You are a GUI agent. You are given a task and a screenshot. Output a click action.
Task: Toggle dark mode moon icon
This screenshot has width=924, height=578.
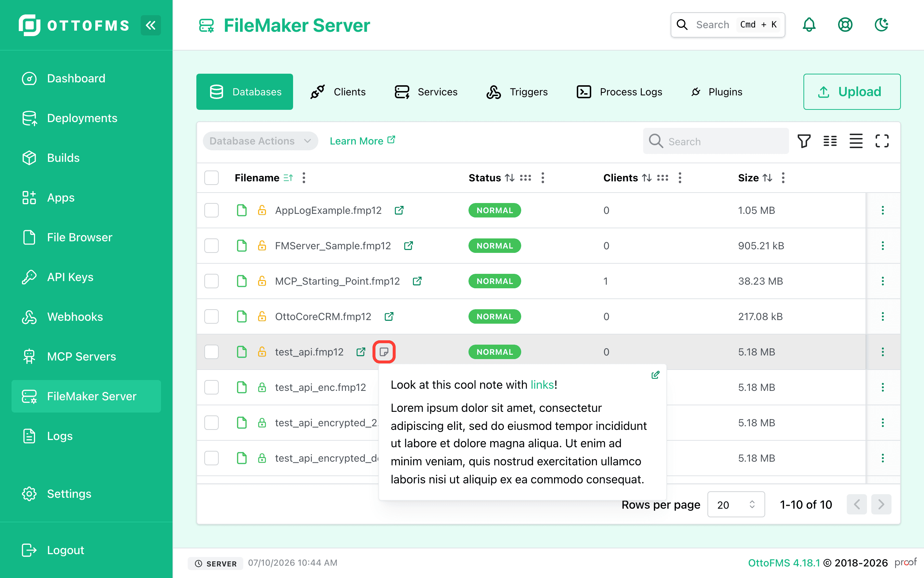coord(881,25)
